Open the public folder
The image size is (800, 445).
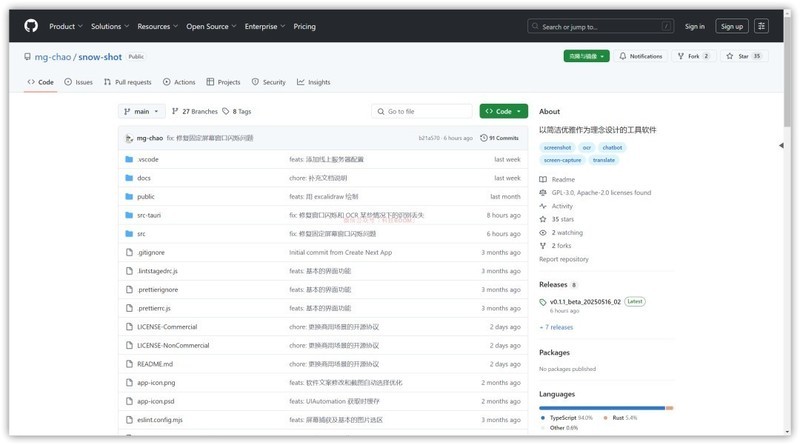point(145,196)
